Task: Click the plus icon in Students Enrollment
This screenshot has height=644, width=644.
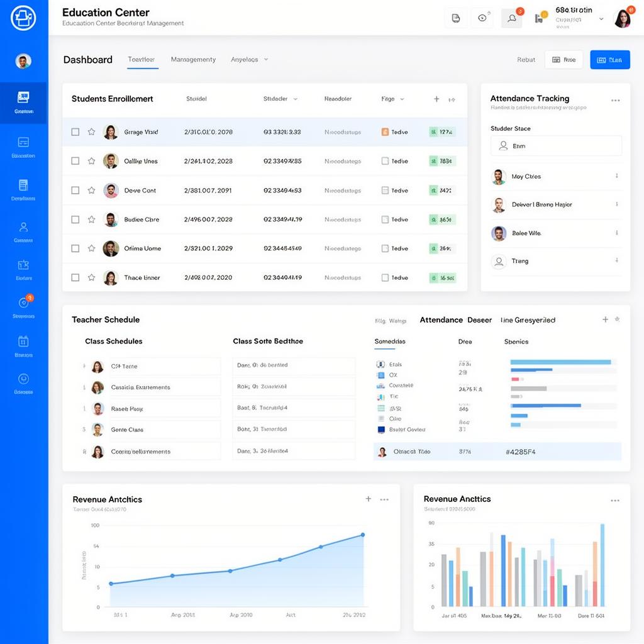Action: point(436,99)
